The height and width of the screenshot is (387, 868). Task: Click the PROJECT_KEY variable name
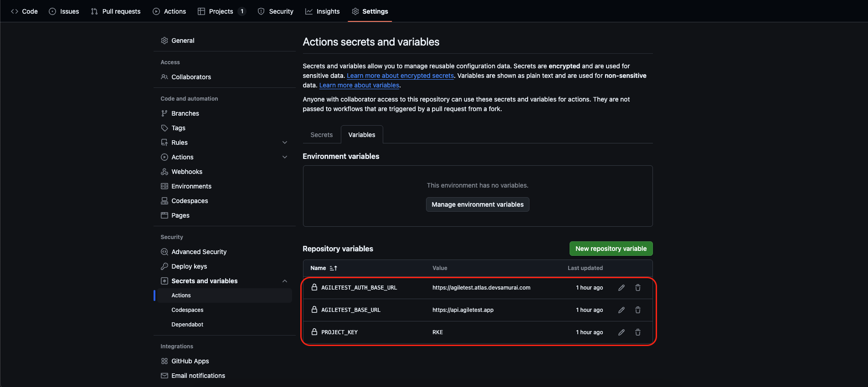339,332
